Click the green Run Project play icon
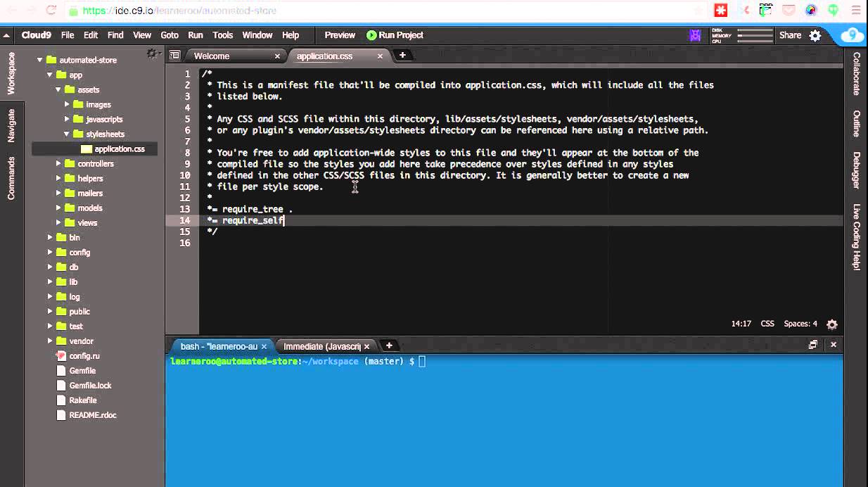The height and width of the screenshot is (487, 868). [371, 35]
